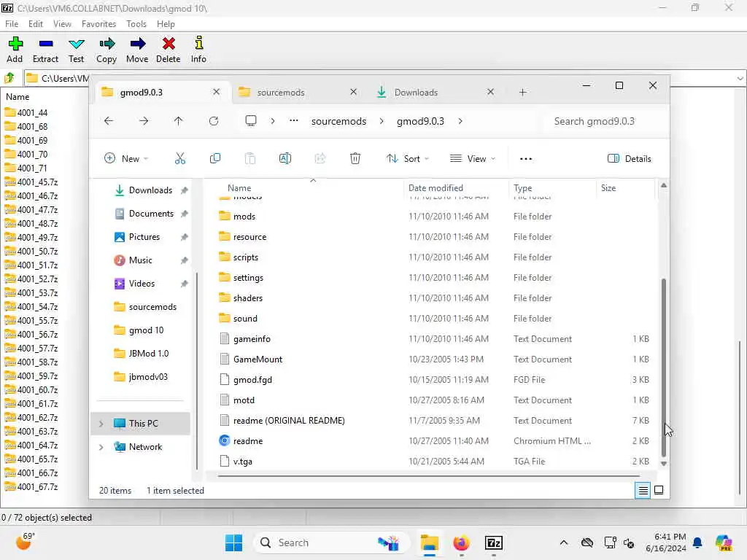747x560 pixels.
Task: Open 7-Zip from the taskbar
Action: (x=494, y=542)
